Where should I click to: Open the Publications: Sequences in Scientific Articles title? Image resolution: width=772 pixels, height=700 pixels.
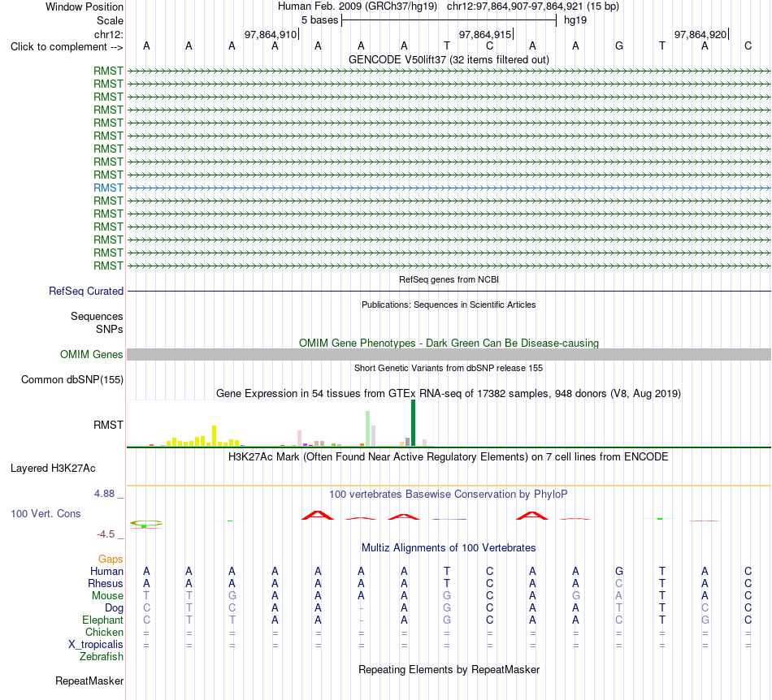[x=449, y=305]
